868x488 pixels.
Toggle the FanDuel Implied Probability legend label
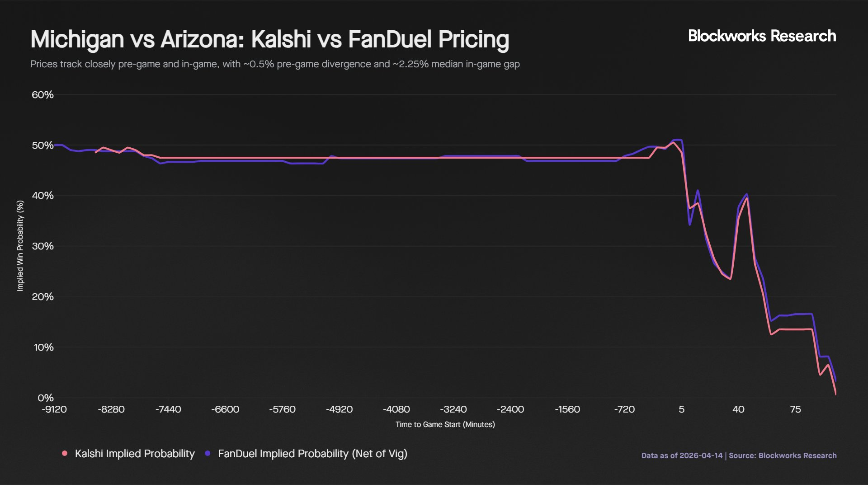coord(312,454)
